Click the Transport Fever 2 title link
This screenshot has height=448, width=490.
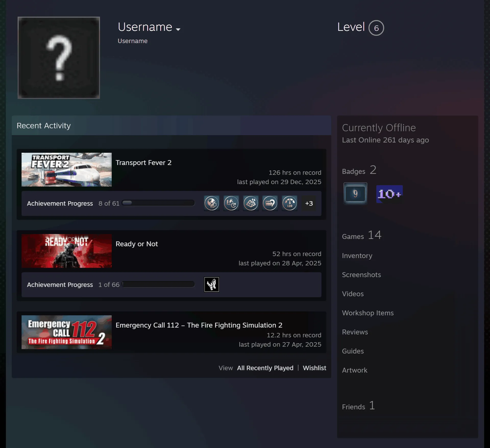tap(143, 163)
